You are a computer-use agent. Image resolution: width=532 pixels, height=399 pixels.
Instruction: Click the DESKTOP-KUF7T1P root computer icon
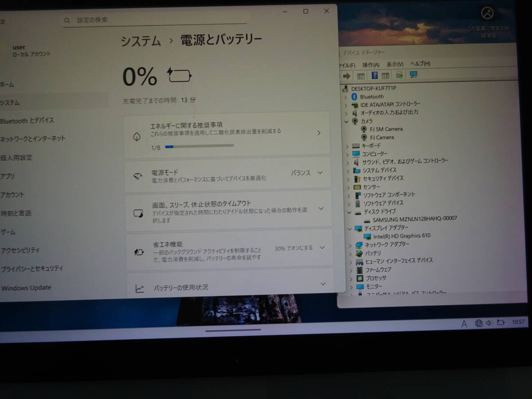pos(346,89)
